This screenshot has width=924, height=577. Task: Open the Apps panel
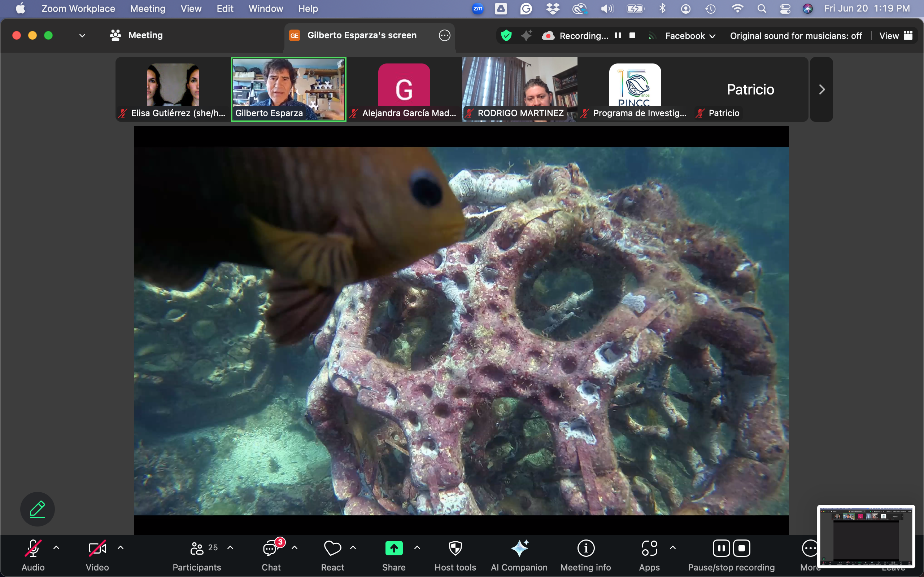649,549
